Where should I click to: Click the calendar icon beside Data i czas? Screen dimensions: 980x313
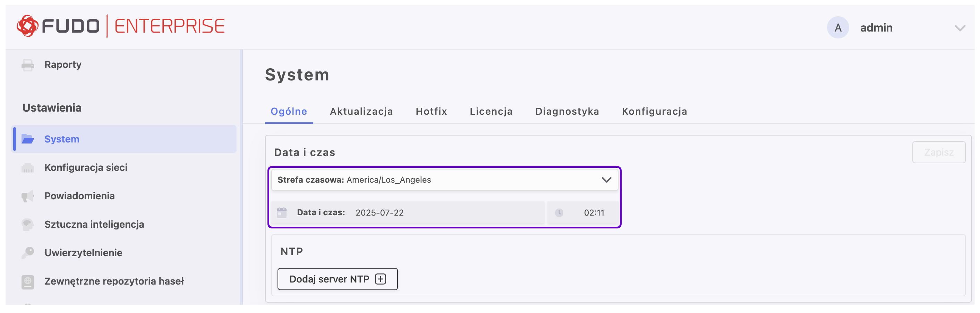tap(282, 212)
